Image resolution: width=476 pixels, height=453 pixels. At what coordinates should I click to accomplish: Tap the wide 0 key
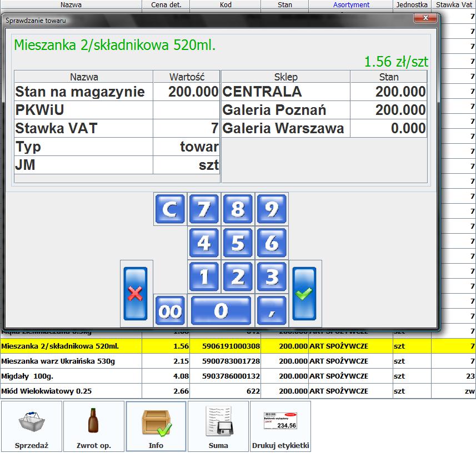pyautogui.click(x=221, y=311)
